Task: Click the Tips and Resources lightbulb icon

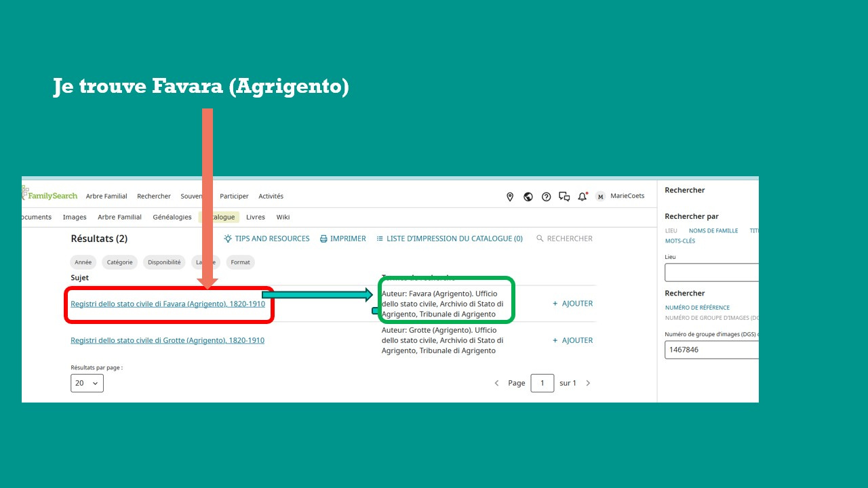Action: [228, 239]
